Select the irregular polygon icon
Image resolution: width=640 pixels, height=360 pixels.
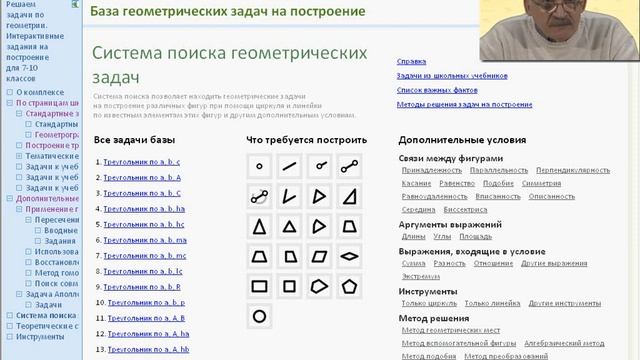(x=319, y=287)
